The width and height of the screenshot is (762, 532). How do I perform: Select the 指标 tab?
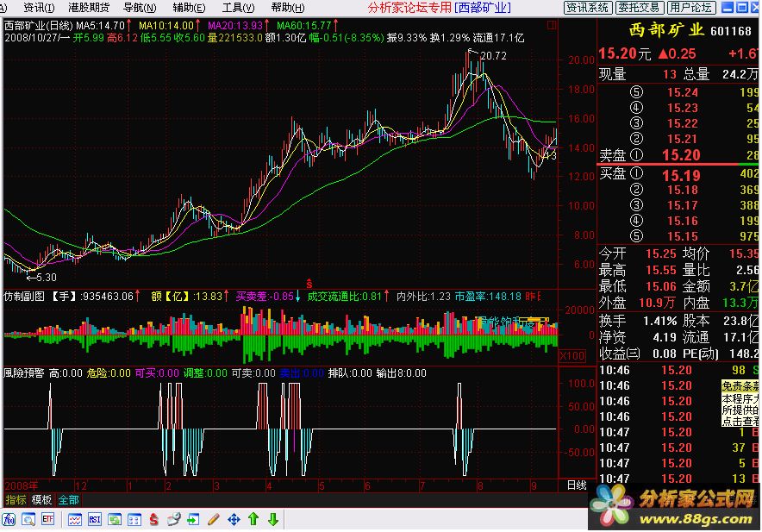(x=16, y=500)
